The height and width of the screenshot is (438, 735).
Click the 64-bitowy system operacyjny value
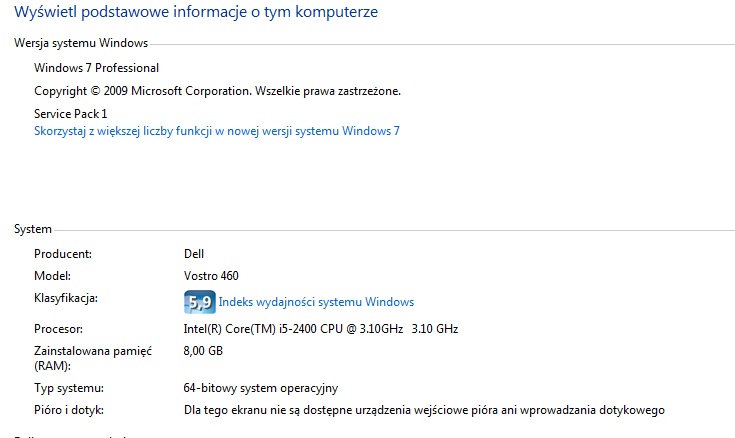(x=261, y=388)
